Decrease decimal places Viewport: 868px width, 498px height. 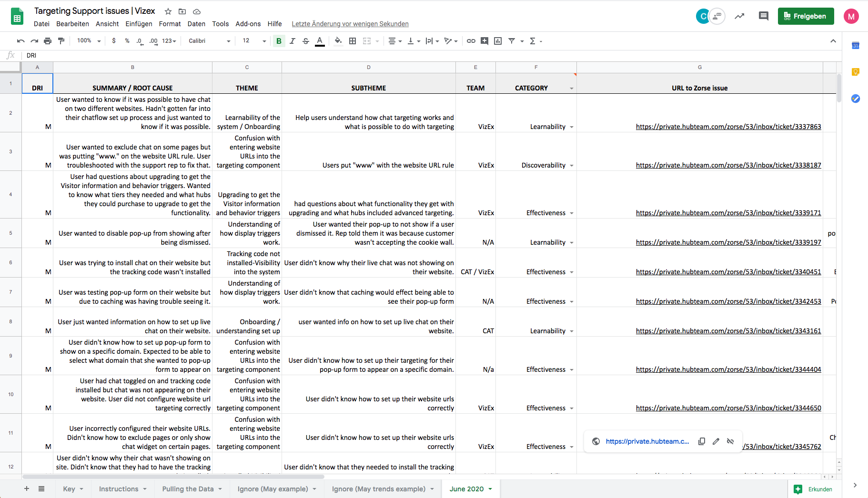[x=140, y=41]
